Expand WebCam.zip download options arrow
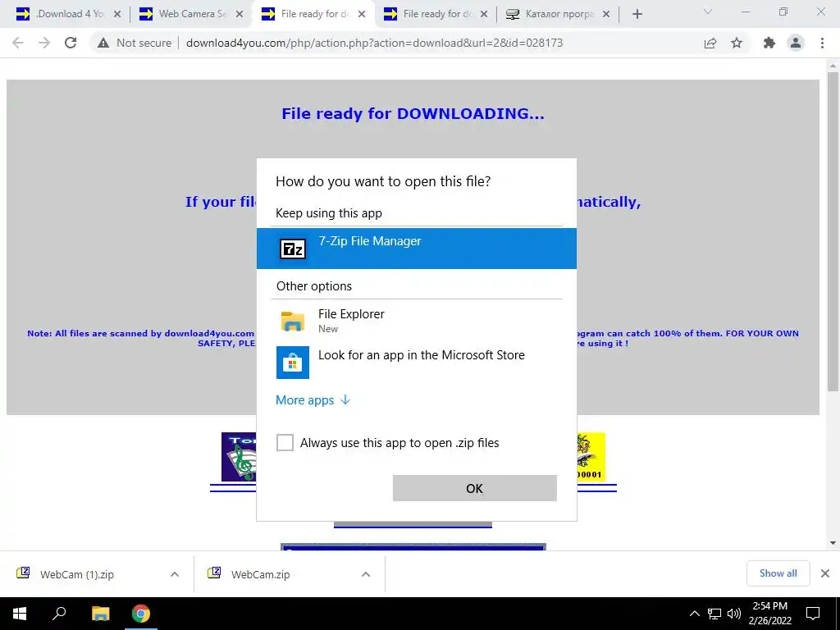The width and height of the screenshot is (840, 630). pos(366,574)
